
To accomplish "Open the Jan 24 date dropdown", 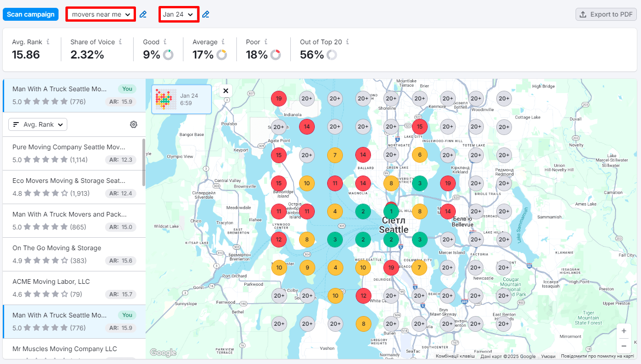I will [179, 14].
